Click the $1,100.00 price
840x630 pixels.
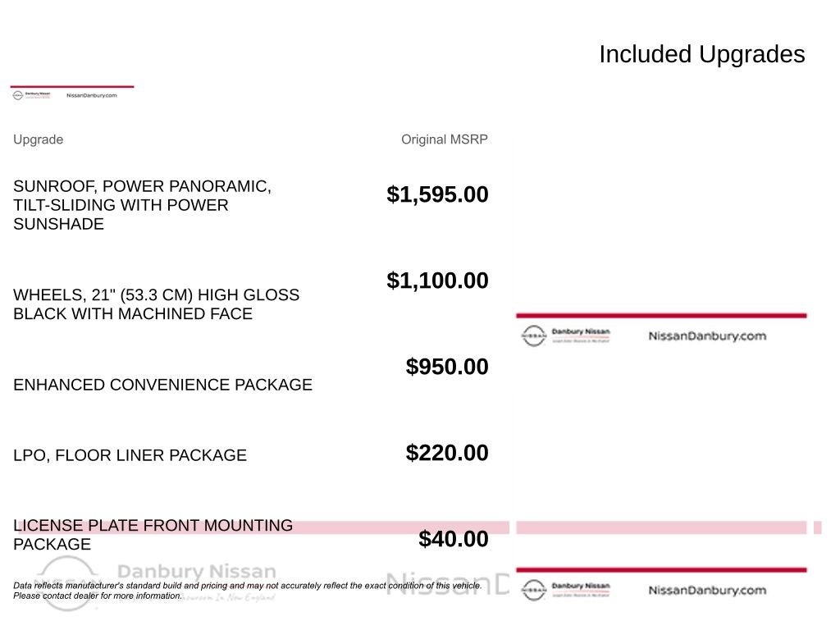437,281
